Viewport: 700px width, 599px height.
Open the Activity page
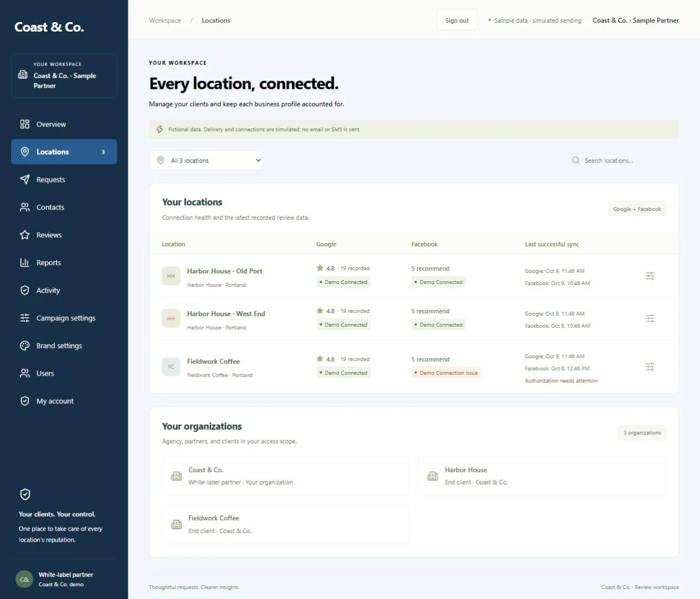point(64,291)
